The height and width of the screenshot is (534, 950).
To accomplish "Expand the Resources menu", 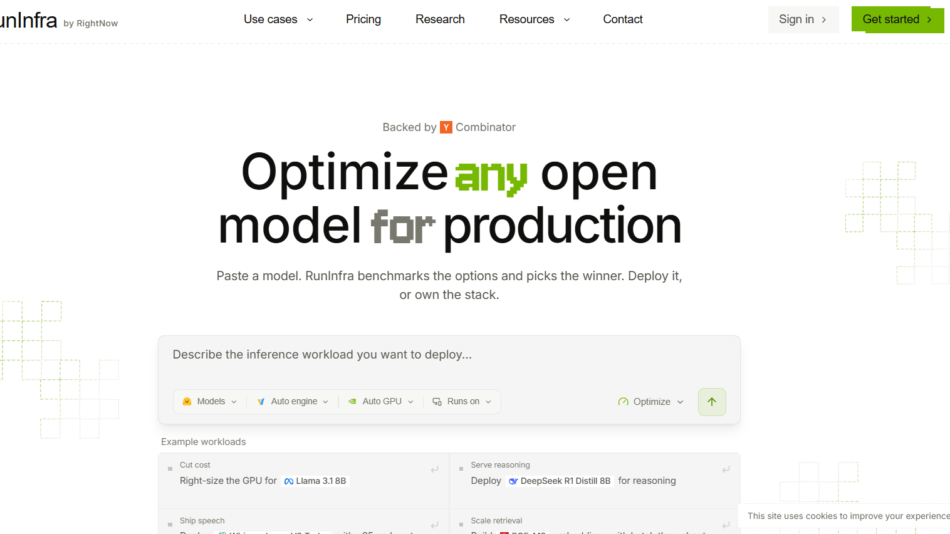I will [x=534, y=19].
